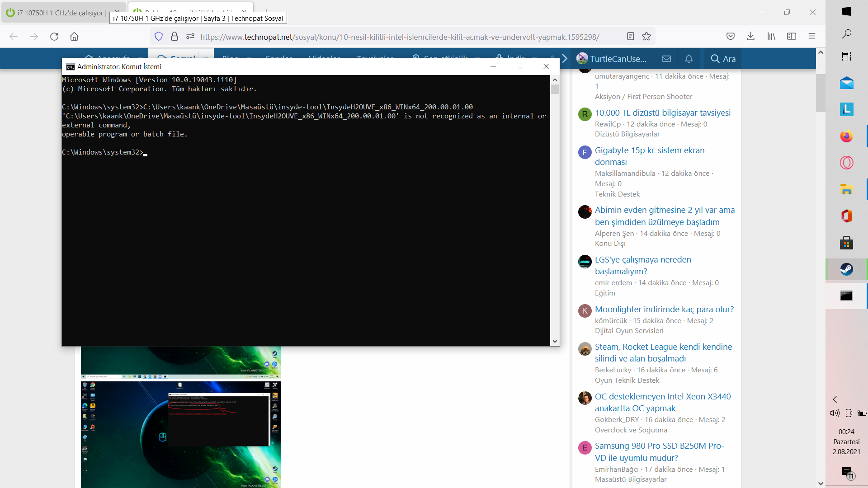This screenshot has height=488, width=868.
Task: Bookmark this page with star icon
Action: click(646, 37)
